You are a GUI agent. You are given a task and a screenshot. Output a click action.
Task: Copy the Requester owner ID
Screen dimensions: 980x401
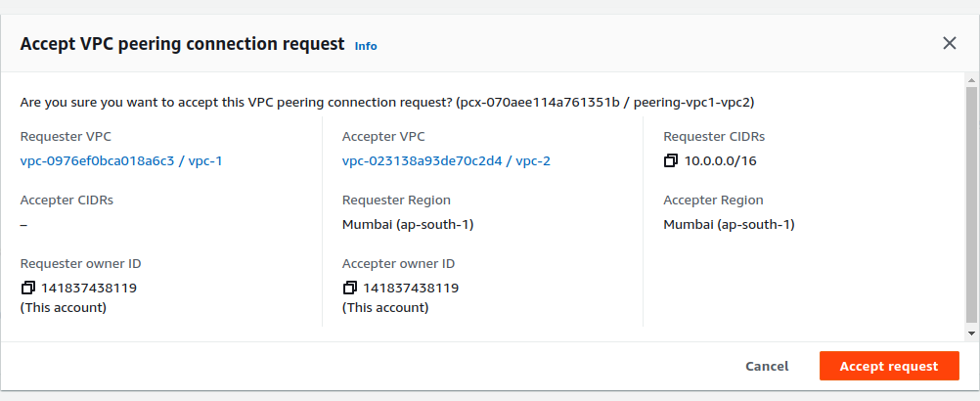[x=27, y=288]
